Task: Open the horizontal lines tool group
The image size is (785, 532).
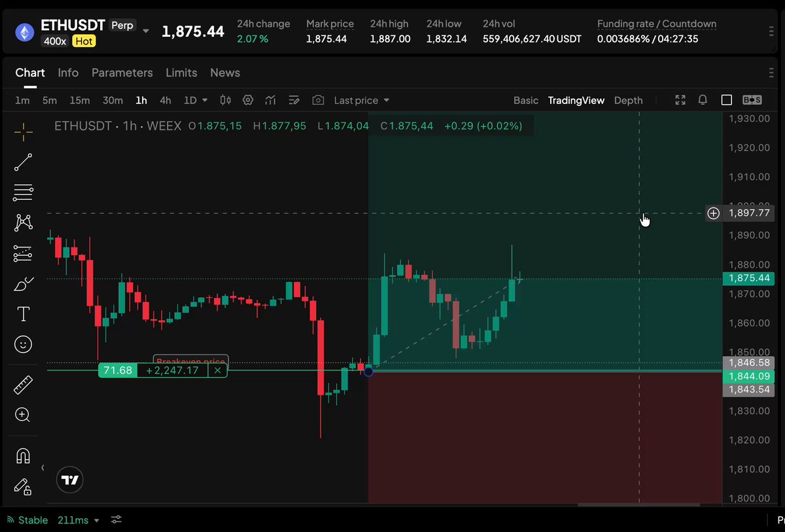Action: click(23, 192)
